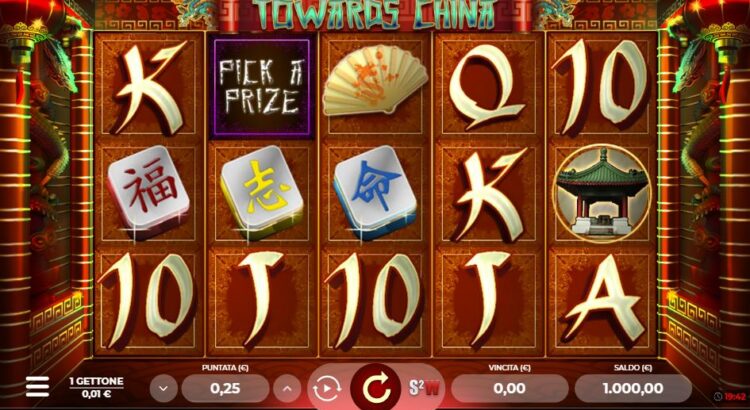Screen dimensions: 750x410
Task: Click the Towards China title banner
Action: pyautogui.click(x=375, y=13)
